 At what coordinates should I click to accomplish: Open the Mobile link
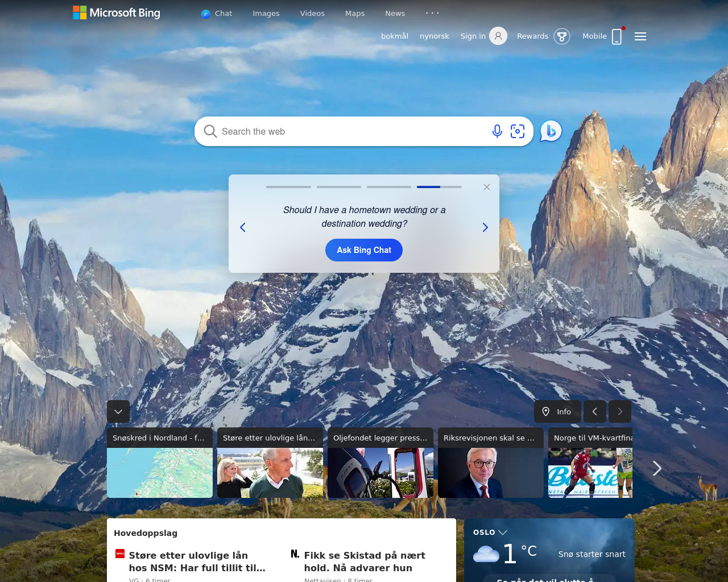point(594,36)
